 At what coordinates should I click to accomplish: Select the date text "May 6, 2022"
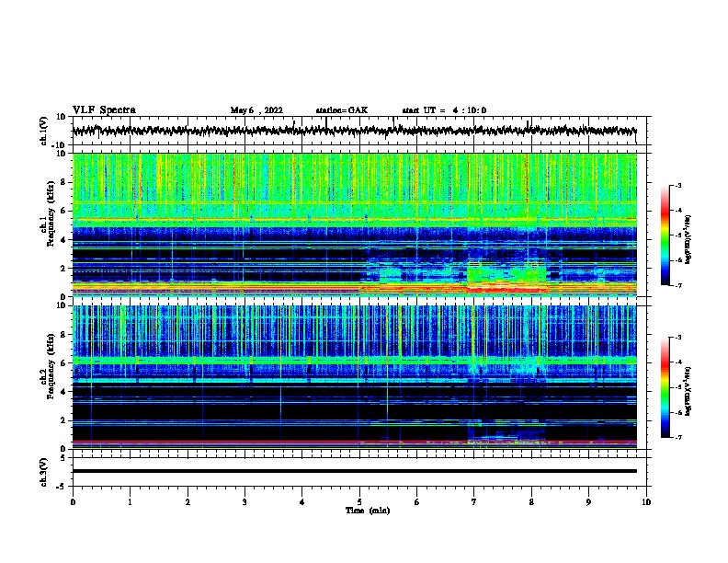coord(256,110)
